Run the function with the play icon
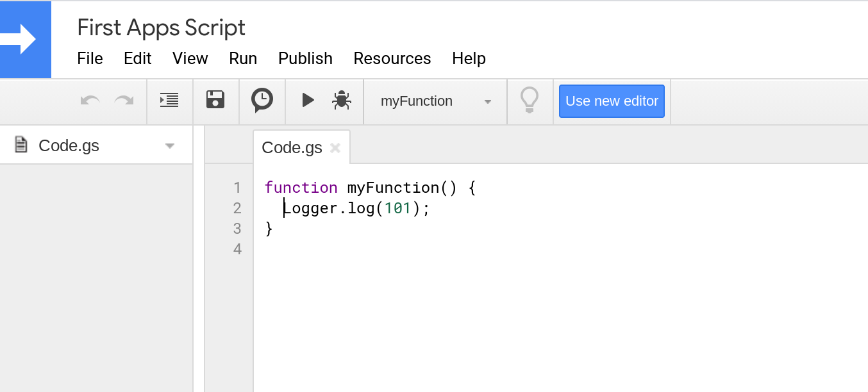The height and width of the screenshot is (392, 868). coord(308,100)
